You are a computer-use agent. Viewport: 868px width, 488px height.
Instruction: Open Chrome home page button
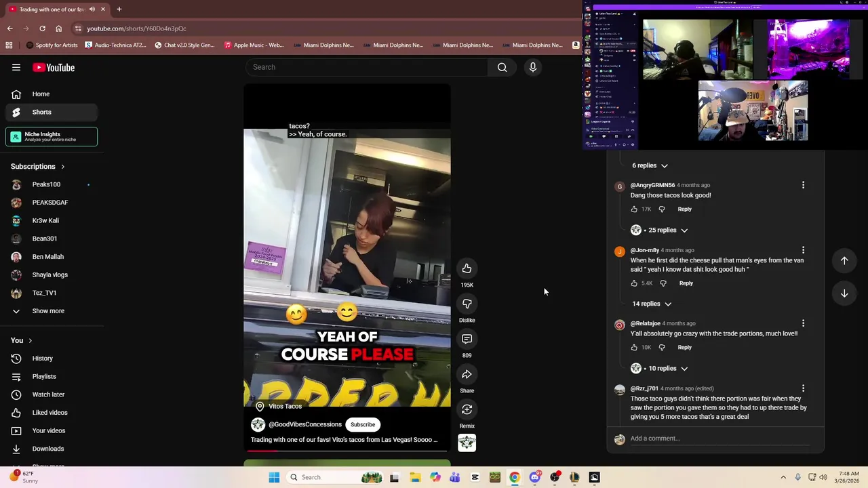coord(58,28)
